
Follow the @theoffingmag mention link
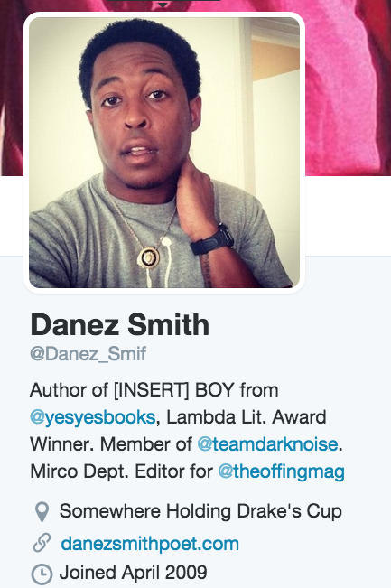281,471
